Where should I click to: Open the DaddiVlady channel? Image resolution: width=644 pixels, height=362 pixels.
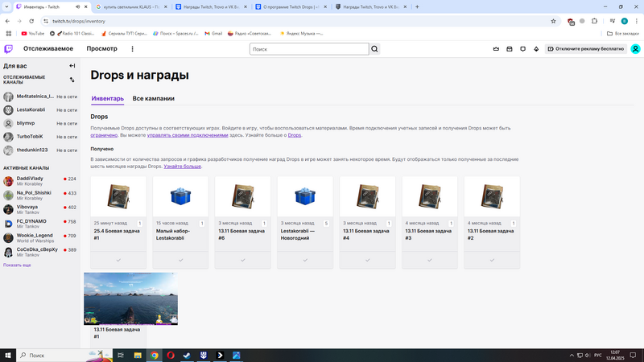tap(40, 181)
